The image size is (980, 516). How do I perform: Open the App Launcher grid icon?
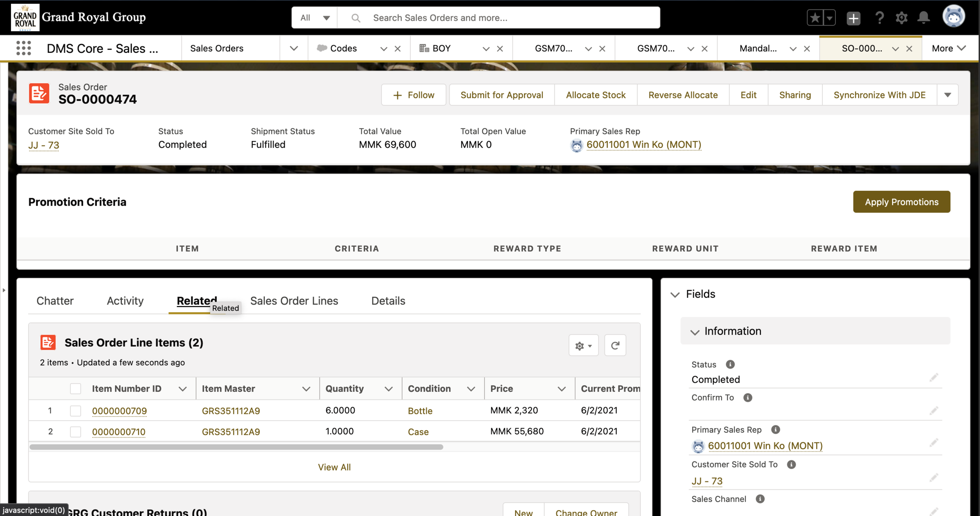pos(24,48)
